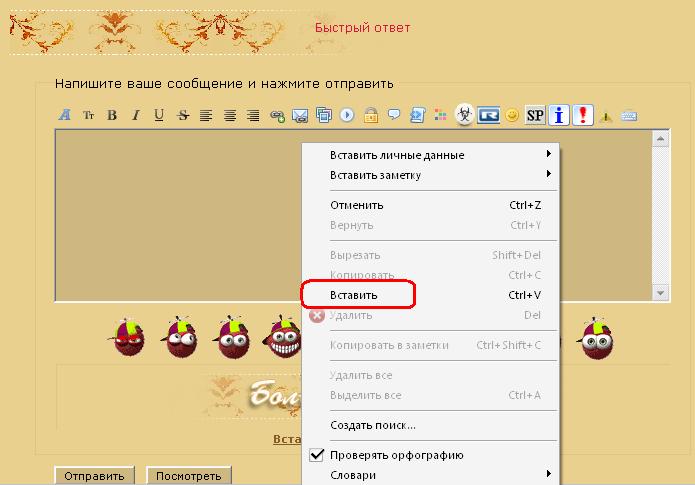Click the red exclamation mark icon
Viewport: 695px width, 485px height.
pyautogui.click(x=583, y=115)
